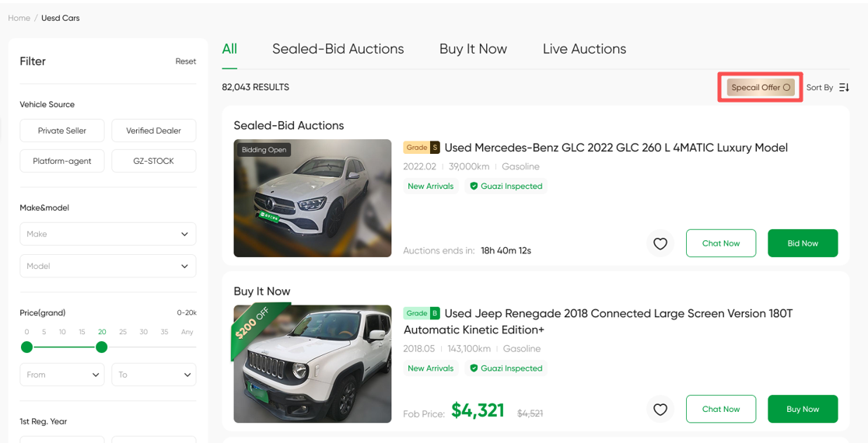Viewport: 868px width, 443px height.
Task: Click Guazi Inspected shield on Jeep listing
Action: pos(474,368)
